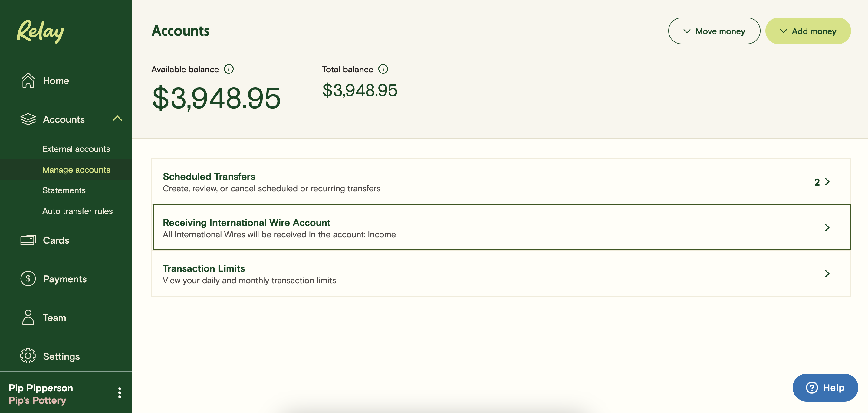Click the Relay logo
868x413 pixels.
point(41,31)
